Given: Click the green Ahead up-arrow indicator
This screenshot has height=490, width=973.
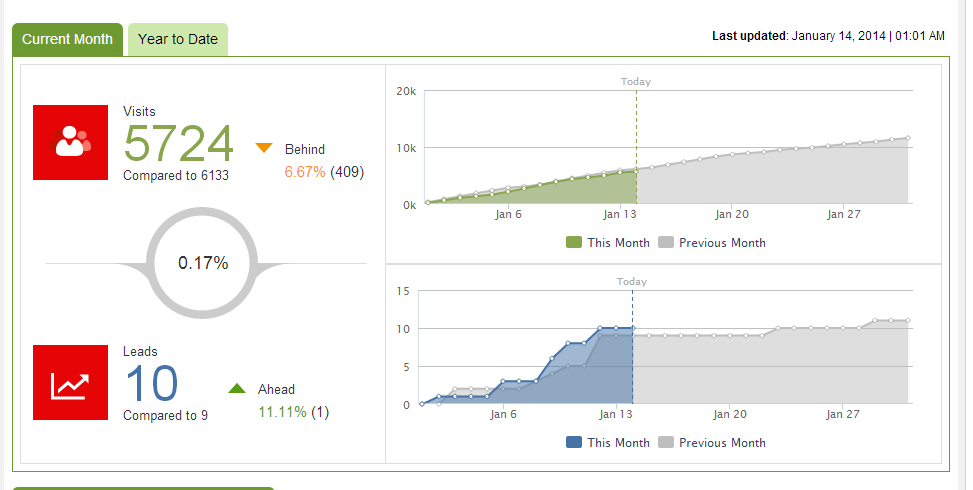Looking at the screenshot, I should tap(237, 388).
